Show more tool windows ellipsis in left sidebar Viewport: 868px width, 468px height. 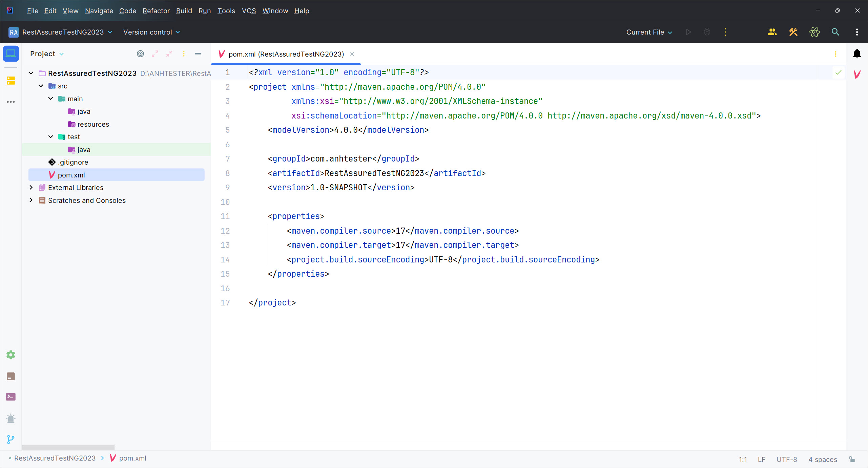(11, 102)
